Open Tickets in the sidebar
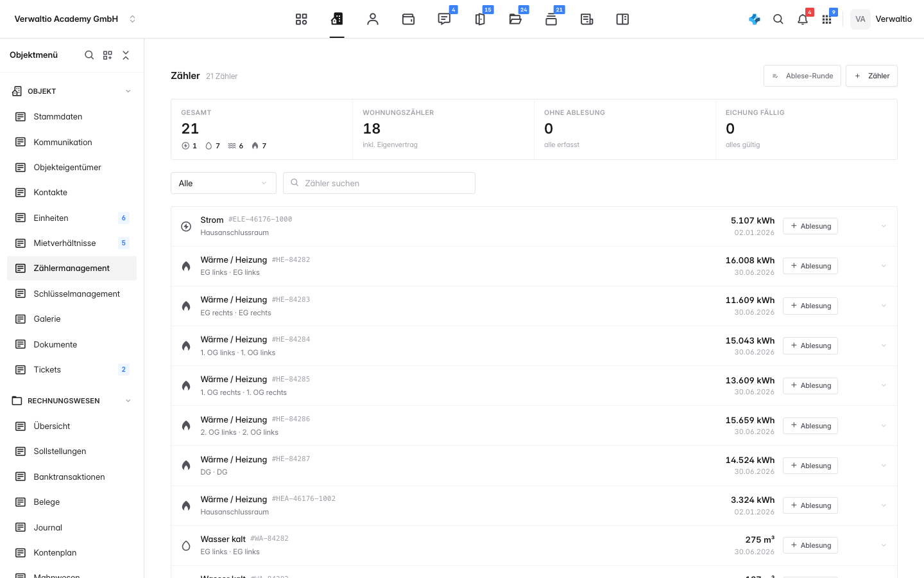 [72, 369]
